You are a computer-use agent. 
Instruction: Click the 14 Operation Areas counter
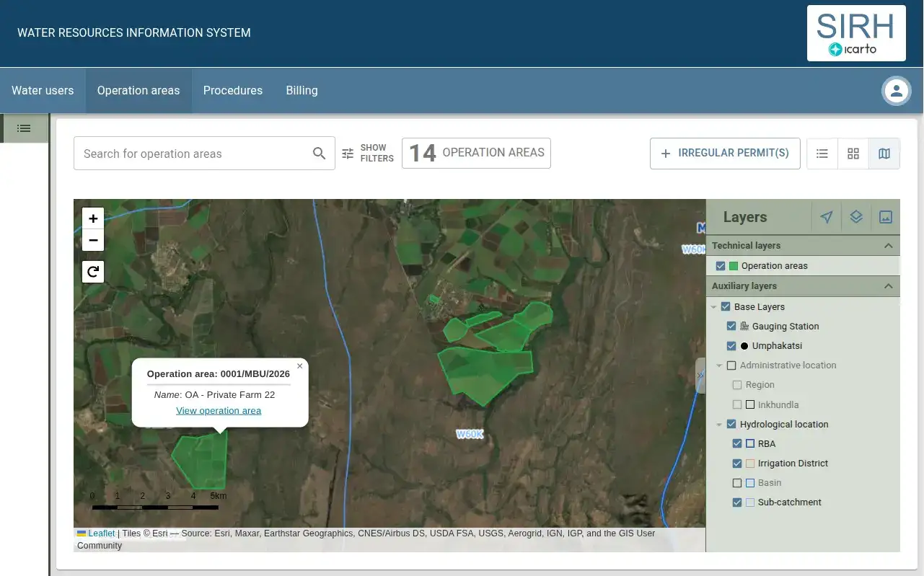[x=476, y=154]
